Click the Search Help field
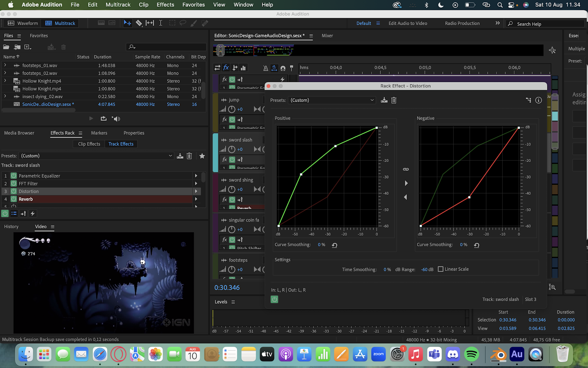 click(x=545, y=24)
